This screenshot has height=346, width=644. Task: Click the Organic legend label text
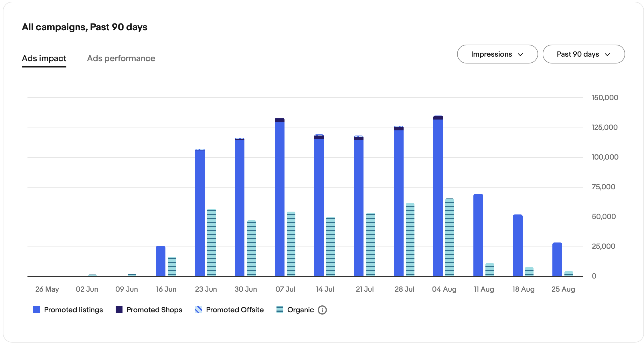[x=300, y=310]
